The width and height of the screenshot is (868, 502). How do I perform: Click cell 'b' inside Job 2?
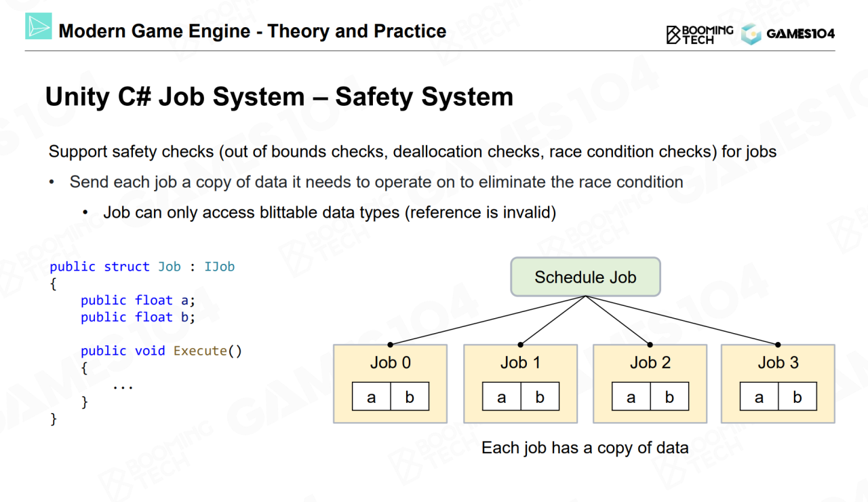(x=669, y=398)
